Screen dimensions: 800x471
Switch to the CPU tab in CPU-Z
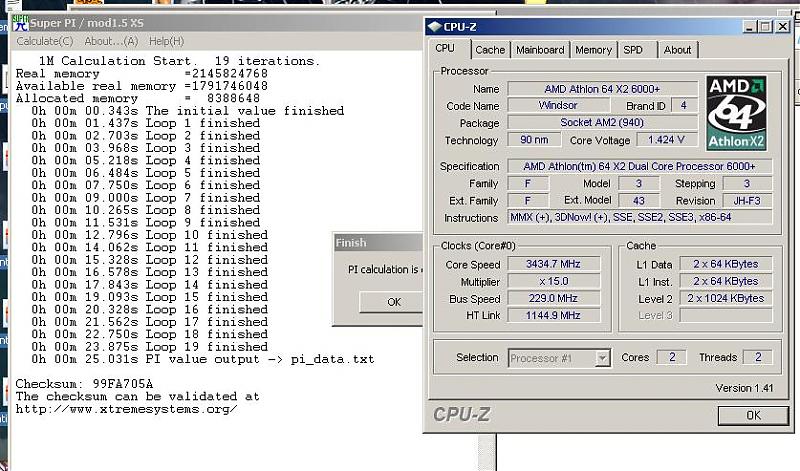click(x=445, y=48)
